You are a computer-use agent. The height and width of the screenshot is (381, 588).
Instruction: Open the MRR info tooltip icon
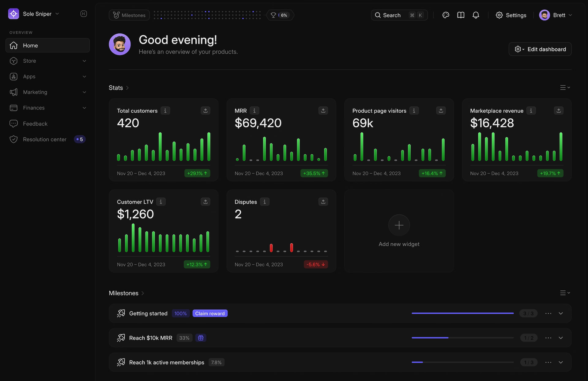(254, 110)
